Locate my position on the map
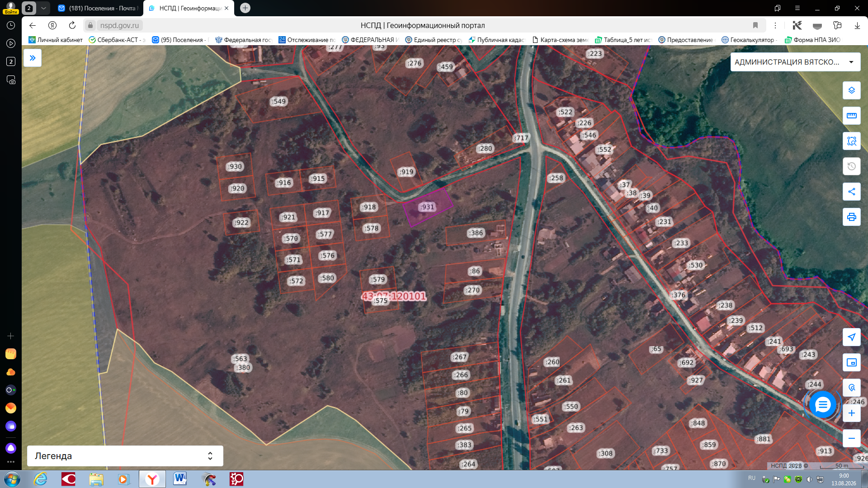868x488 pixels. [851, 337]
